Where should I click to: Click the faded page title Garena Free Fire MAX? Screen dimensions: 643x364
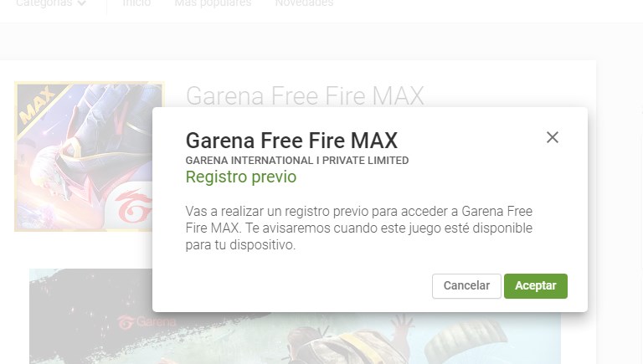305,95
